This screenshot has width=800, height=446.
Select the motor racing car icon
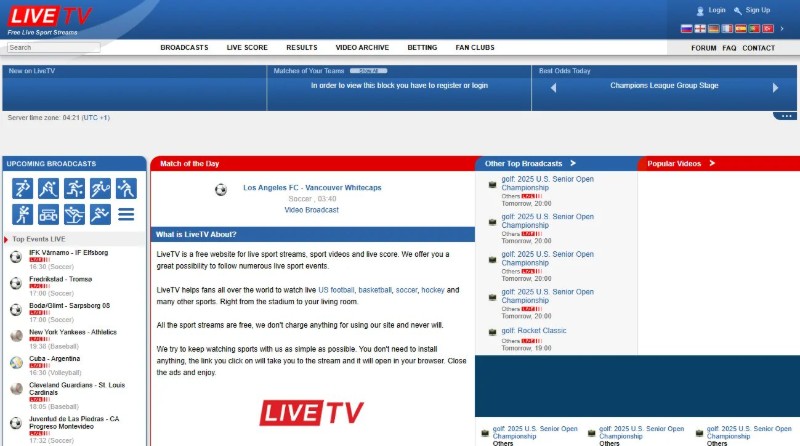click(48, 214)
